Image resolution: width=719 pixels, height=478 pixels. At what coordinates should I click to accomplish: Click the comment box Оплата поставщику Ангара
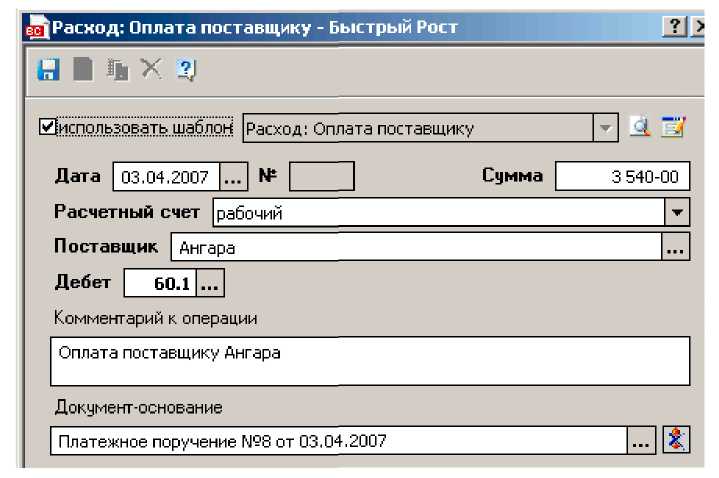[x=370, y=361]
